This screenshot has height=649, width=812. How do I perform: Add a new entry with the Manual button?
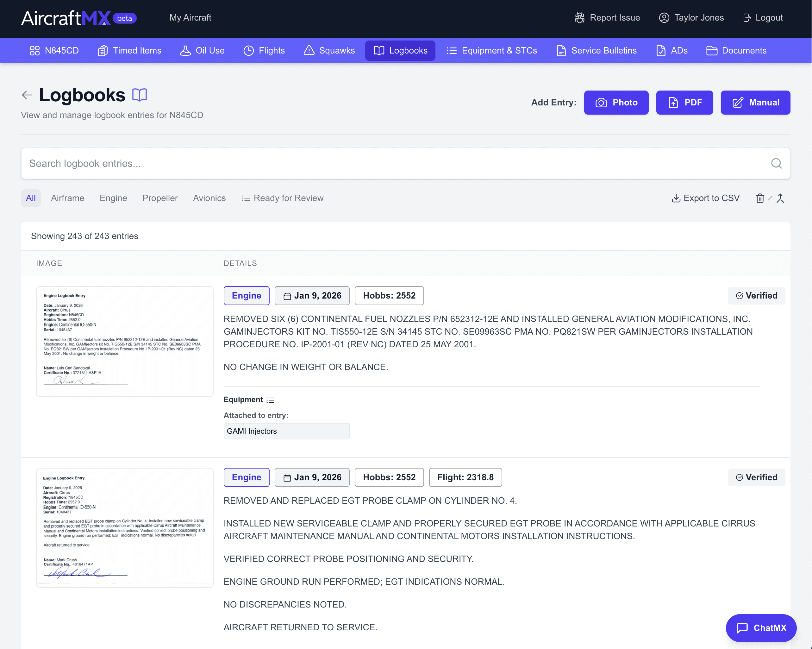pos(755,103)
